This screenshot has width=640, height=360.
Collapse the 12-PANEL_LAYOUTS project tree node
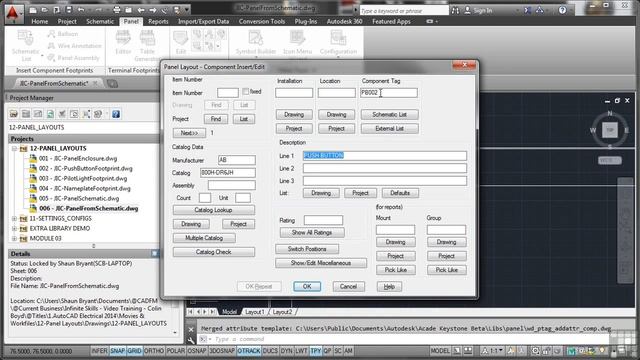pyautogui.click(x=14, y=149)
